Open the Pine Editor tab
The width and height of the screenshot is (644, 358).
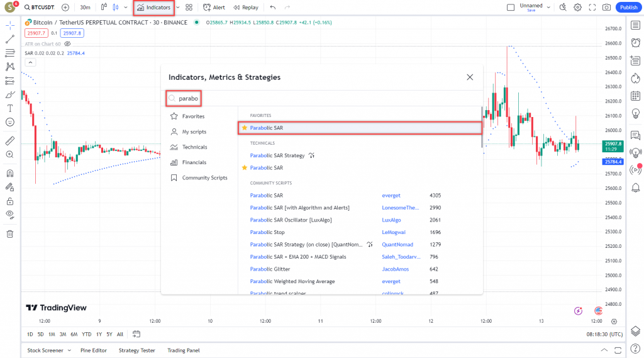[94, 350]
